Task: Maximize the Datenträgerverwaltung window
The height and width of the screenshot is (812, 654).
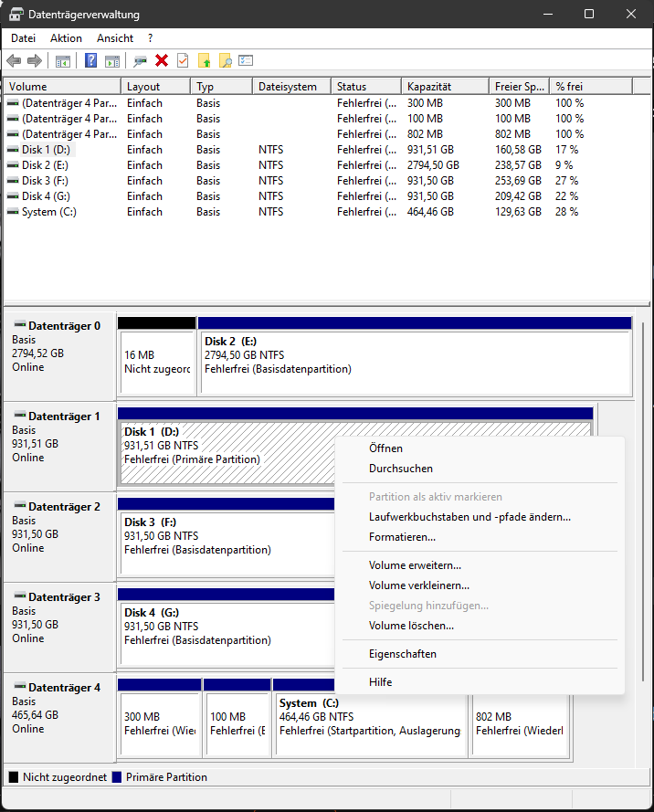Action: click(x=589, y=14)
